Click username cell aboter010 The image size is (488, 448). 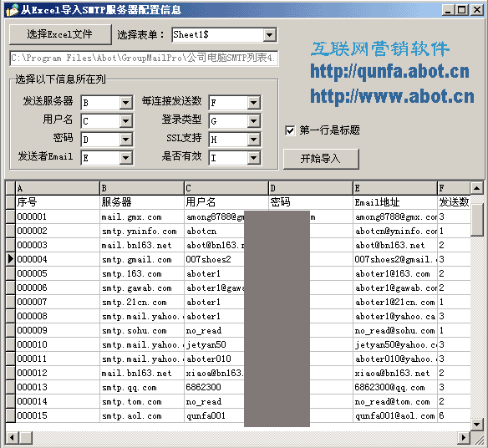pos(215,359)
